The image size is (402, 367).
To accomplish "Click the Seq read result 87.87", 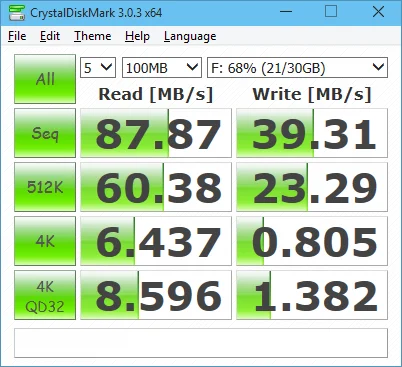I will (x=156, y=133).
